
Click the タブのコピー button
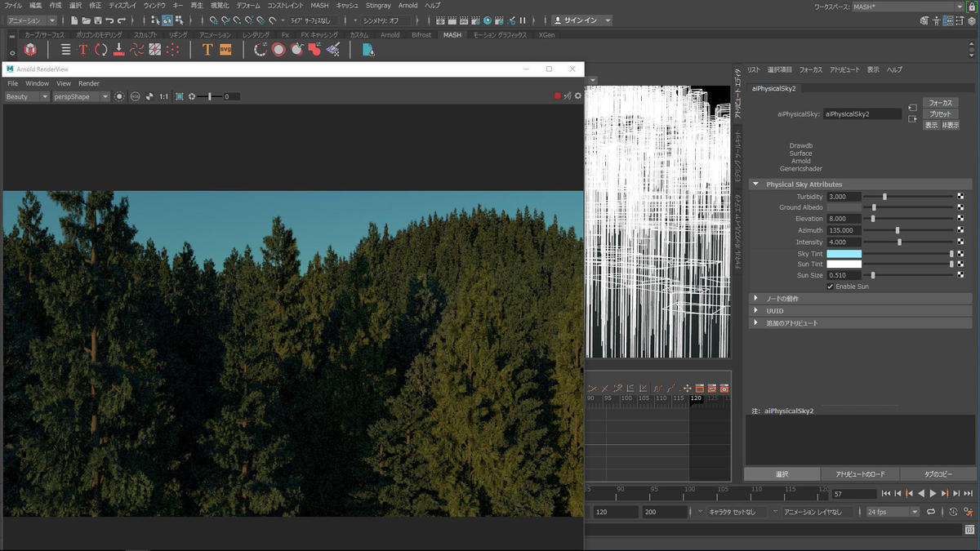tap(938, 474)
